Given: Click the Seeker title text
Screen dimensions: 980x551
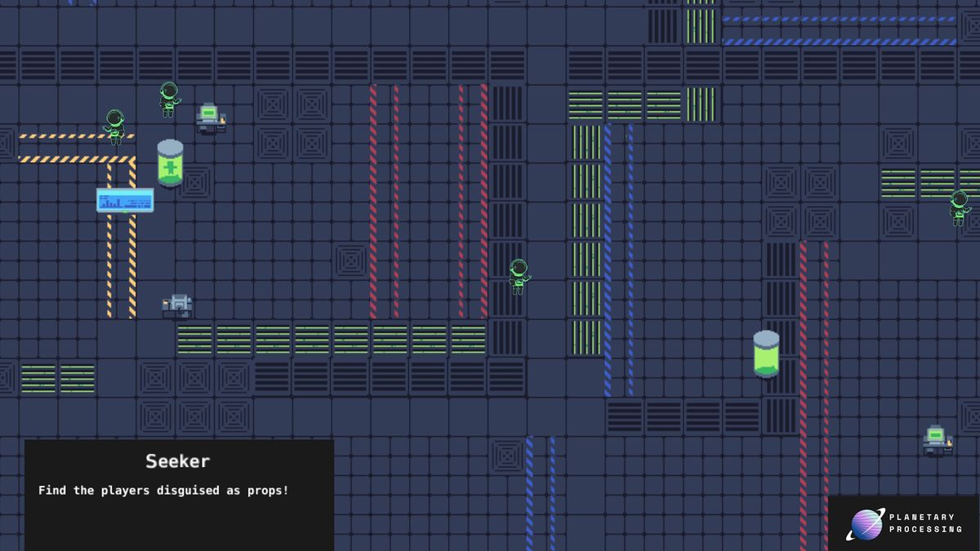Looking at the screenshot, I should 179,460.
